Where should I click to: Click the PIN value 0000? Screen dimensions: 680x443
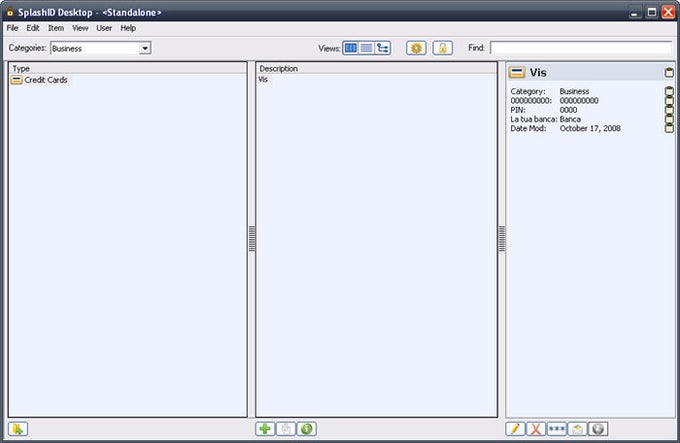568,110
